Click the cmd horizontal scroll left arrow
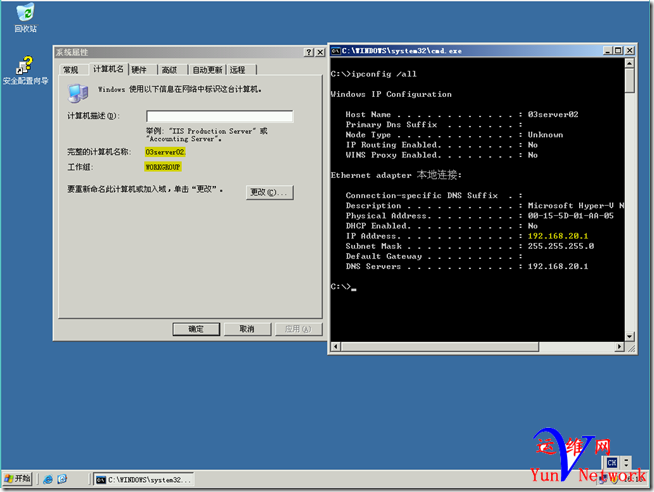The width and height of the screenshot is (654, 492). [x=336, y=346]
